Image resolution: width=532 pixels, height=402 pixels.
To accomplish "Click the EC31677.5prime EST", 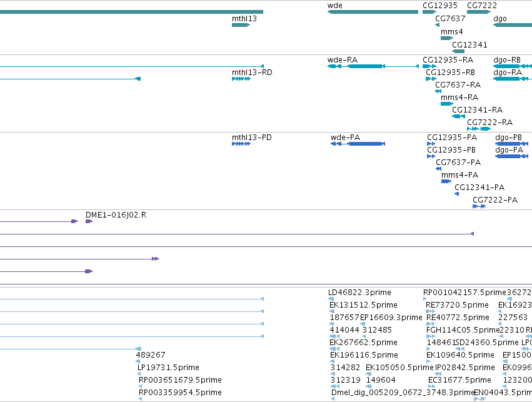I will click(431, 386).
